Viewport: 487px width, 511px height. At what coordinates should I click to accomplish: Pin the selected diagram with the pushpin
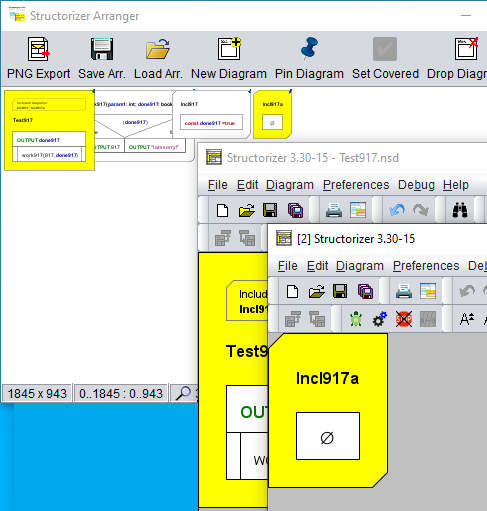309,48
